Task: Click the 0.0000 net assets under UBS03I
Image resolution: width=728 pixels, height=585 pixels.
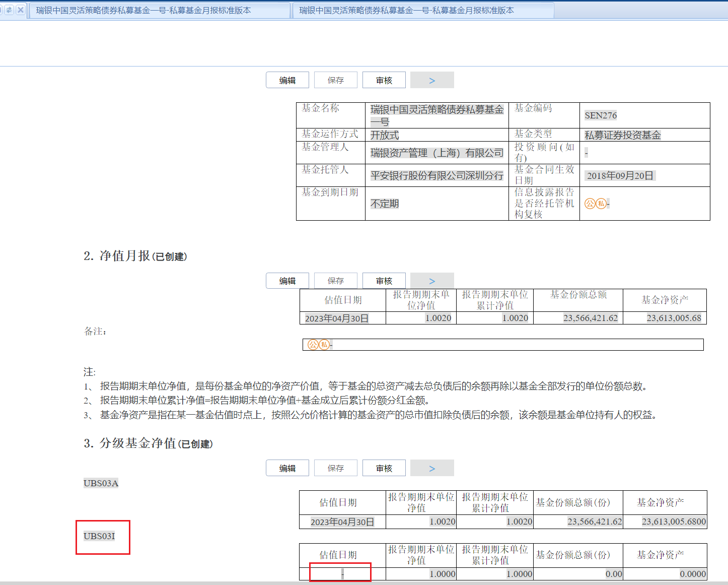Action: pyautogui.click(x=693, y=574)
